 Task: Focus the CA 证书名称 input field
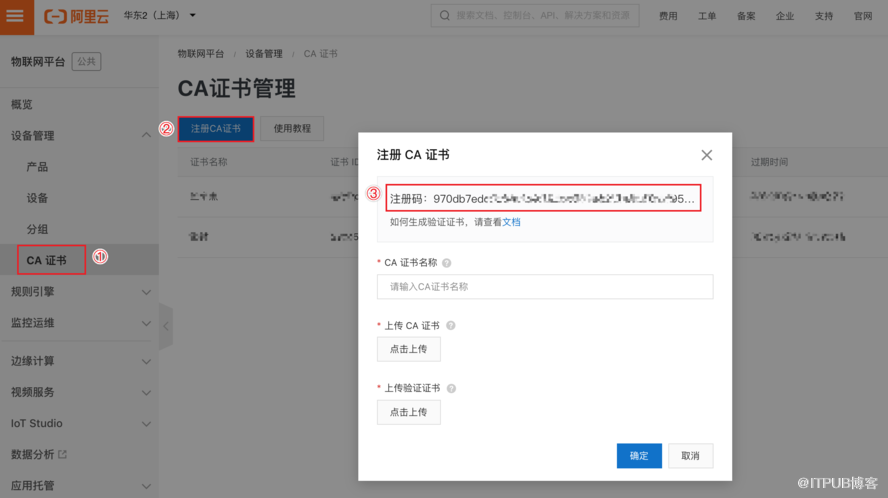pyautogui.click(x=544, y=287)
